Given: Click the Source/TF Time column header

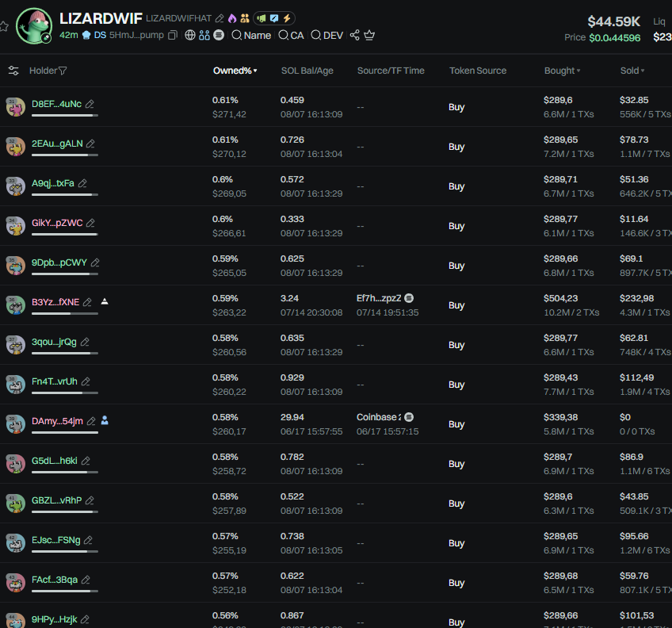Looking at the screenshot, I should 391,71.
